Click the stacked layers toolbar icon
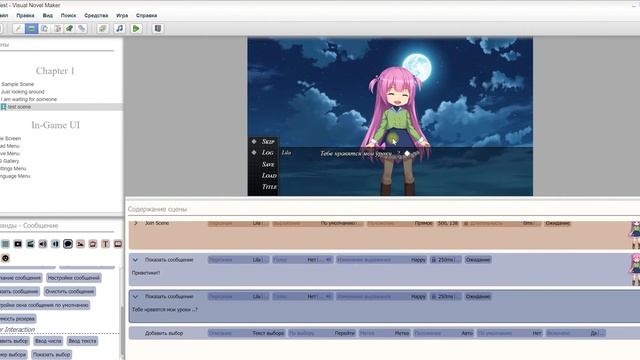This screenshot has height=360, width=640. click(x=102, y=29)
